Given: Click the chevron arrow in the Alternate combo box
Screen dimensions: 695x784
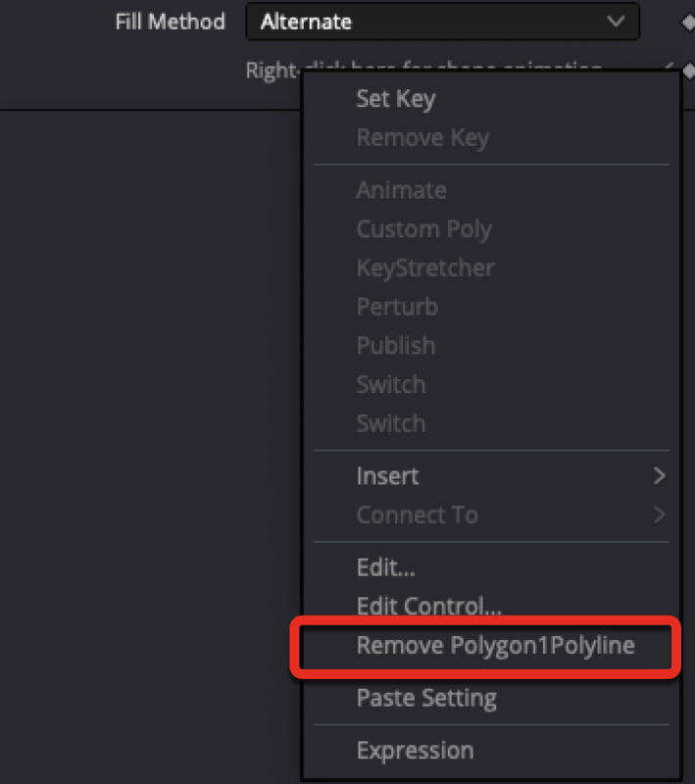Looking at the screenshot, I should [616, 22].
